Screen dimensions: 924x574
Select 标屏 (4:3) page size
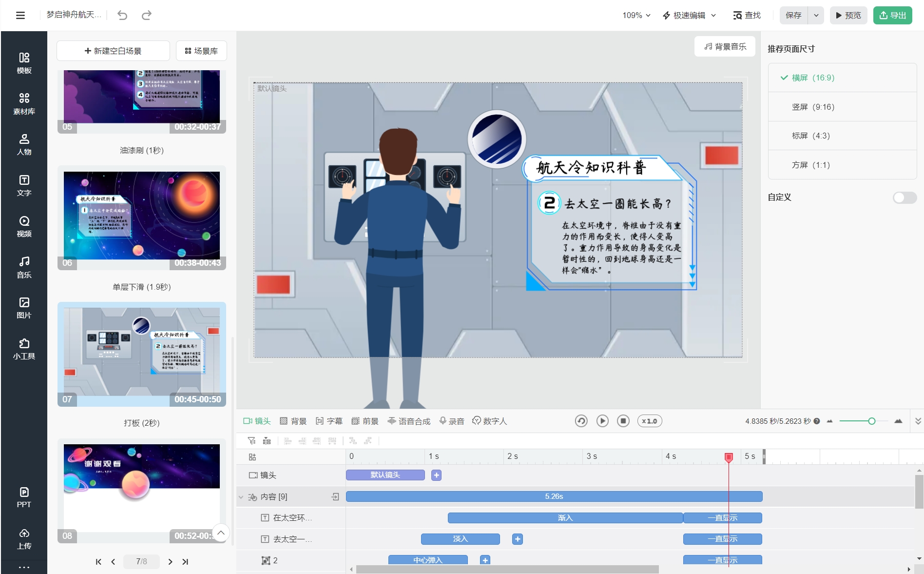tap(843, 136)
